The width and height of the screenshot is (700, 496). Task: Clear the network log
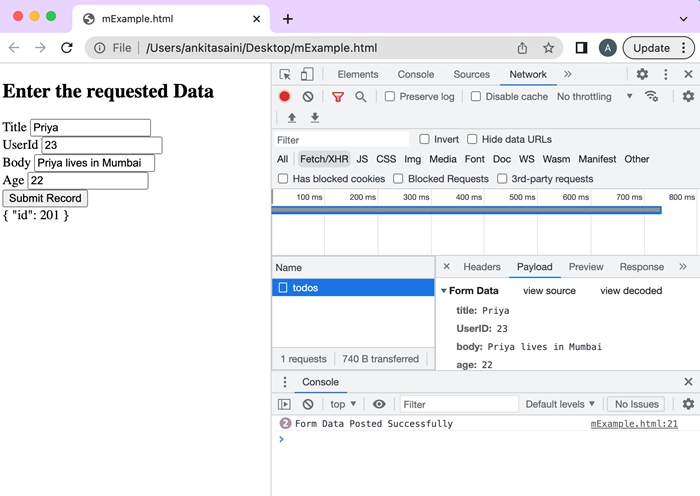(x=308, y=97)
